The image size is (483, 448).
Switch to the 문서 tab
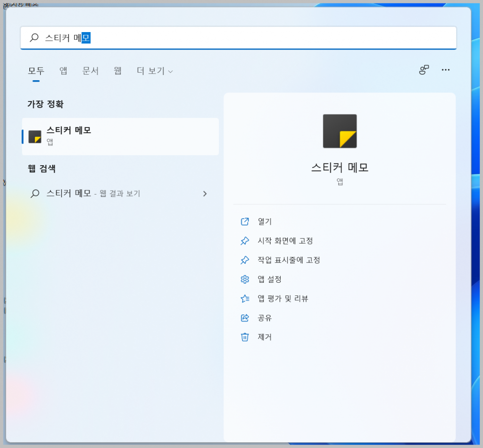point(90,71)
